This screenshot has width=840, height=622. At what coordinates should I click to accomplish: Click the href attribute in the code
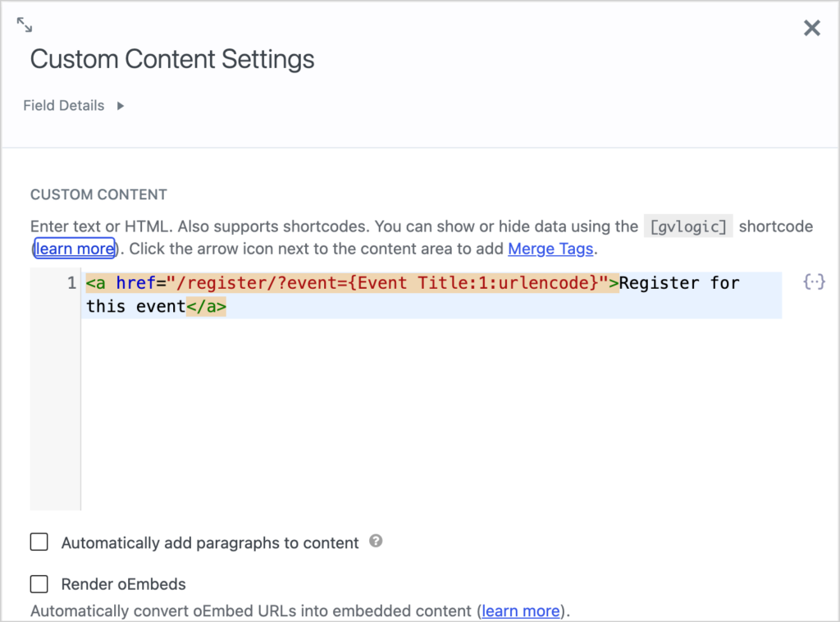point(135,282)
